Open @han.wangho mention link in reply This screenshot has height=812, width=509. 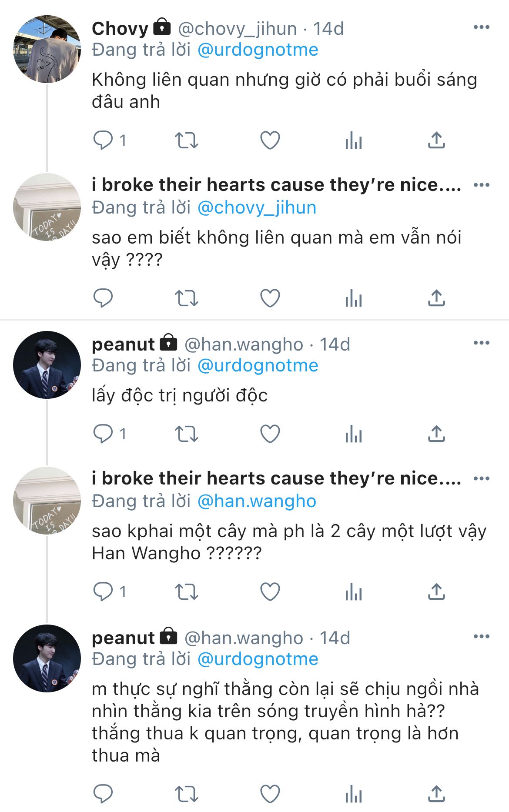(257, 501)
